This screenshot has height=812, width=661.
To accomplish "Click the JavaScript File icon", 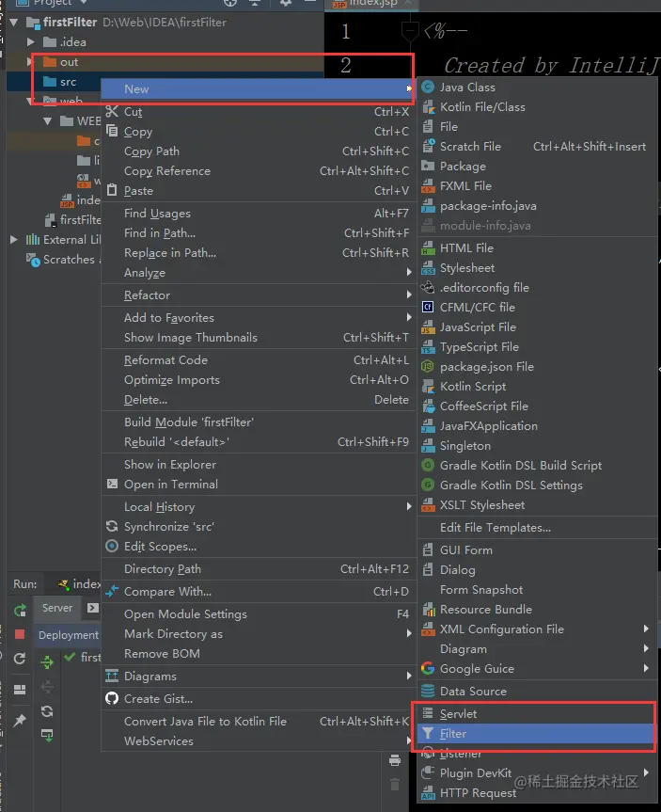I will [428, 327].
